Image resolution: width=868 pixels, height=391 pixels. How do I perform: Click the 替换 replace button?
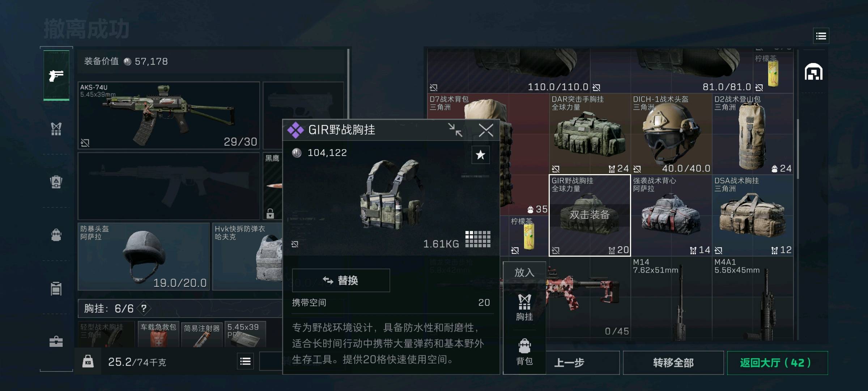pyautogui.click(x=341, y=280)
